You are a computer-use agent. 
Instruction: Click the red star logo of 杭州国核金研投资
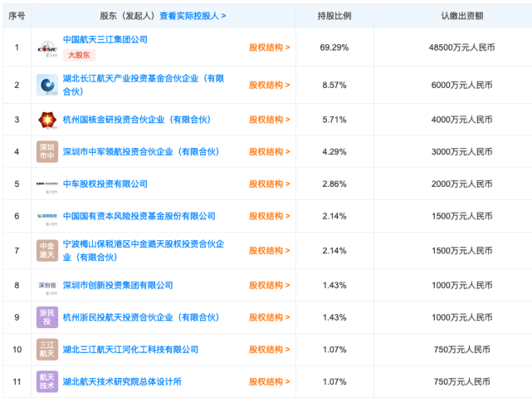point(47,120)
